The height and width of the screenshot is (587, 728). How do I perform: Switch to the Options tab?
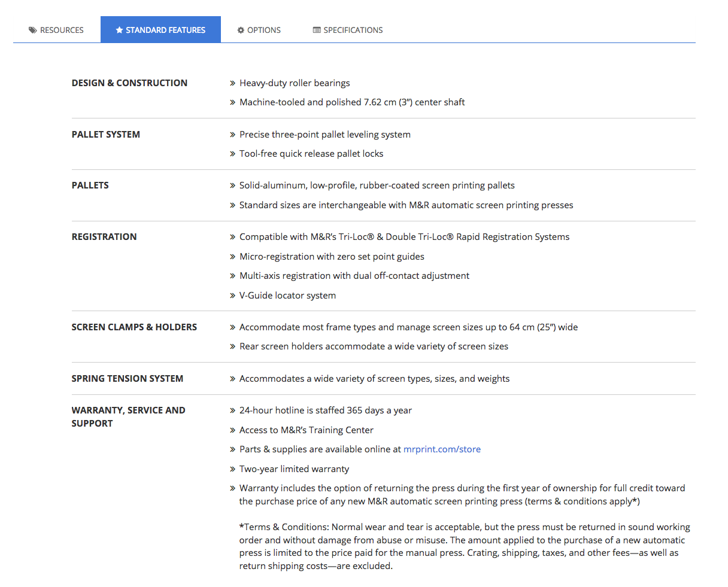pyautogui.click(x=259, y=30)
